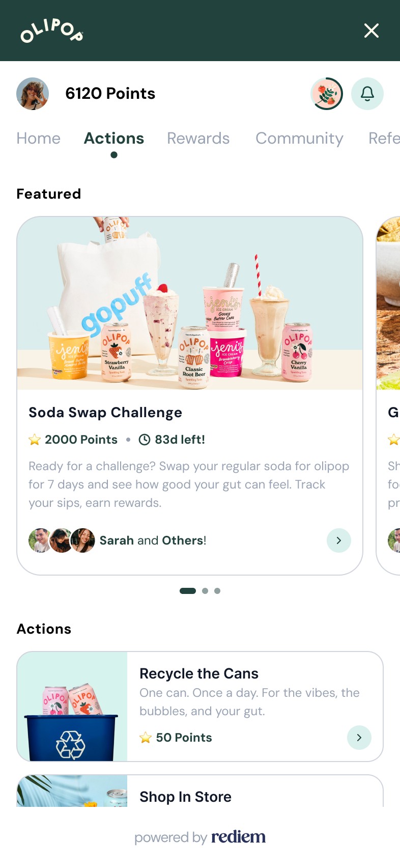Click the star icon beside 2000 Points
The height and width of the screenshot is (868, 400).
click(x=35, y=440)
